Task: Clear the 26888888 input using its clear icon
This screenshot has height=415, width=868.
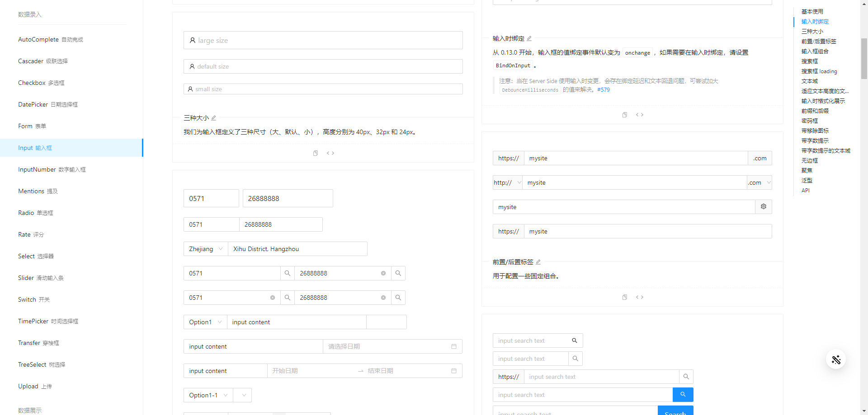Action: point(383,273)
